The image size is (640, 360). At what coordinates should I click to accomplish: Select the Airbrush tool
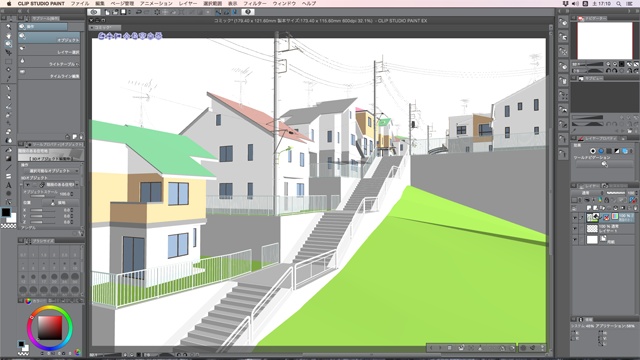[8, 115]
